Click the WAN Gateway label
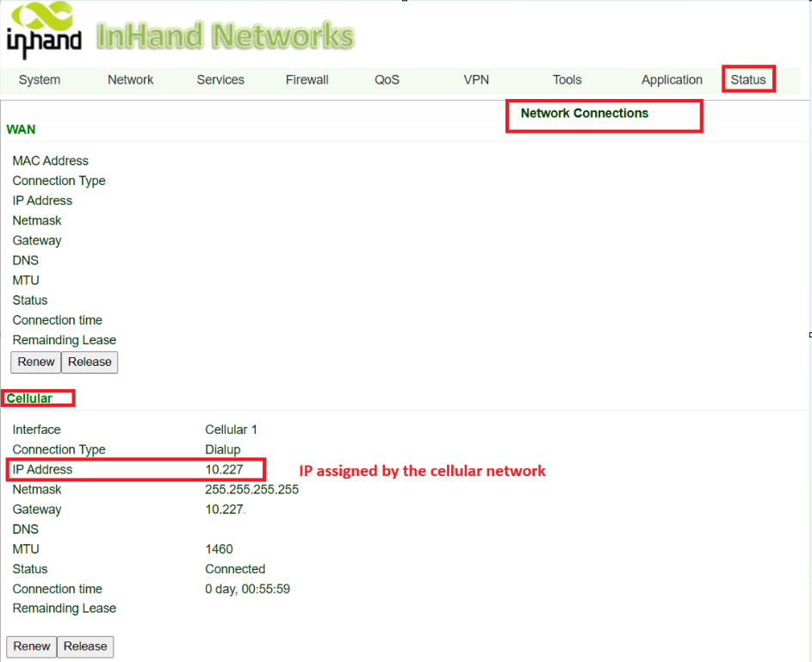This screenshot has height=662, width=812. [37, 241]
